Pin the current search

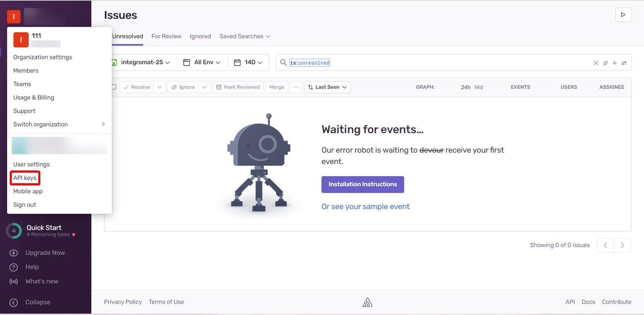[605, 63]
